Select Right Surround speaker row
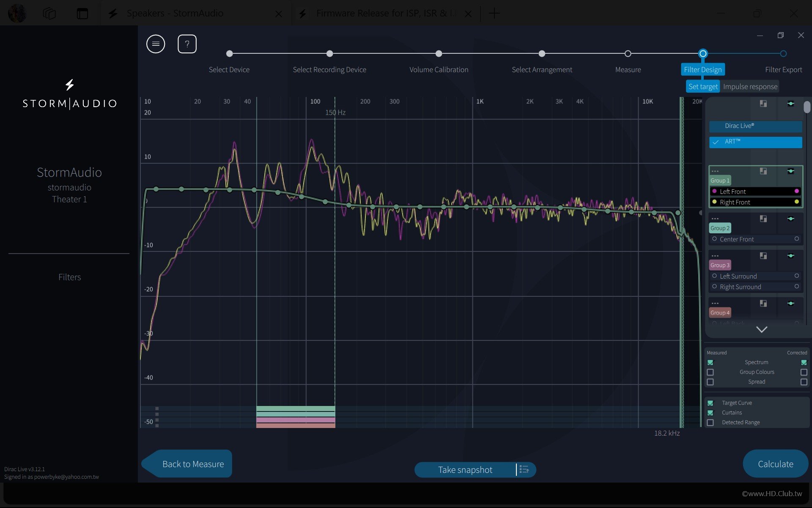The width and height of the screenshot is (812, 508). (x=755, y=287)
